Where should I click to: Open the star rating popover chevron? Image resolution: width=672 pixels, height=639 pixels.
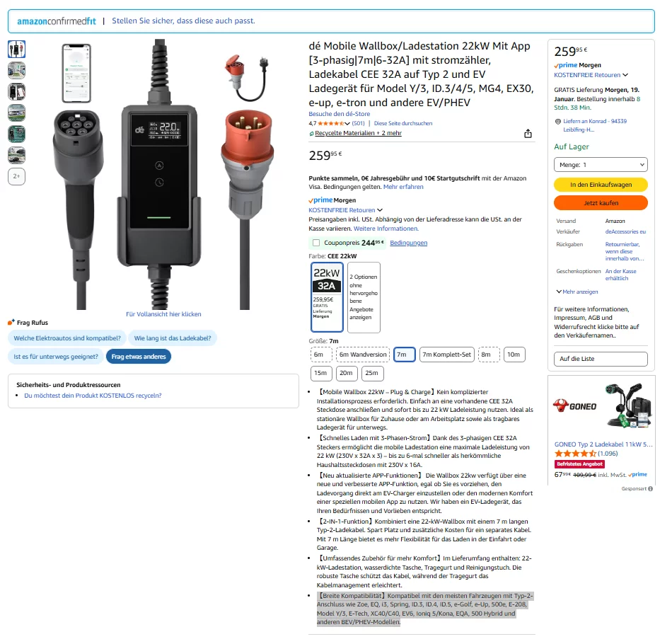347,124
